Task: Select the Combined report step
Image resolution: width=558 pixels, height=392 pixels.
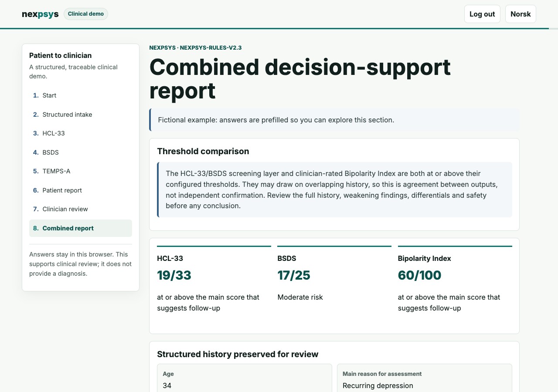Action: click(81, 228)
